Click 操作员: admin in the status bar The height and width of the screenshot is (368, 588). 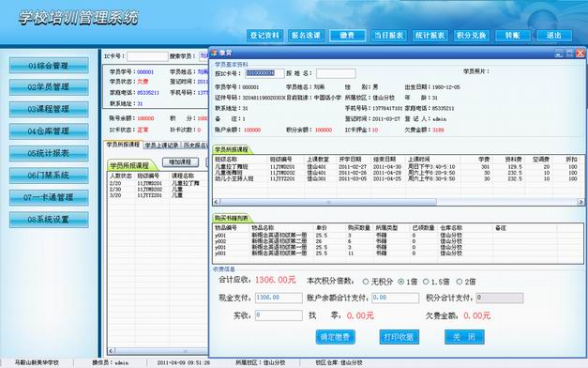pyautogui.click(x=111, y=362)
